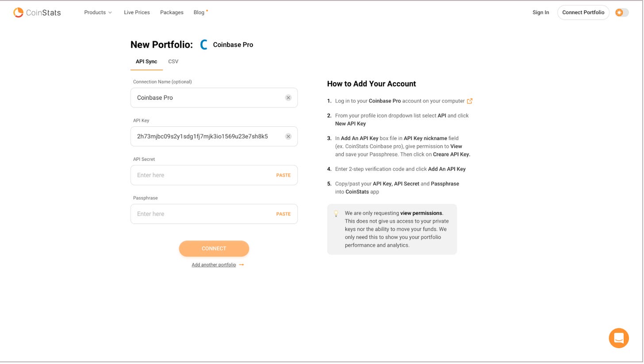Click the lightbulb tip icon
Image resolution: width=644 pixels, height=364 pixels.
click(336, 214)
